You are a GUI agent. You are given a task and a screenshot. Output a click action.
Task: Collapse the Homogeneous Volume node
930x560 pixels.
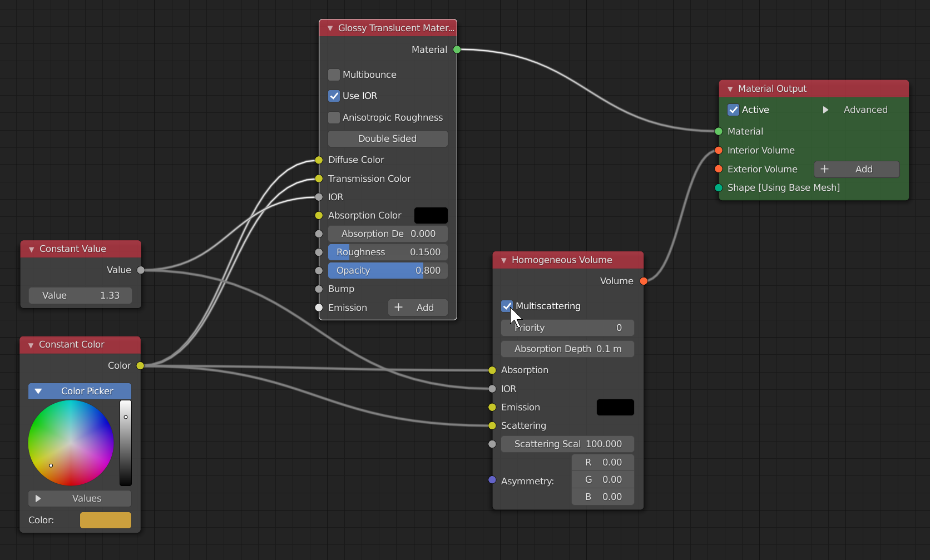(504, 260)
